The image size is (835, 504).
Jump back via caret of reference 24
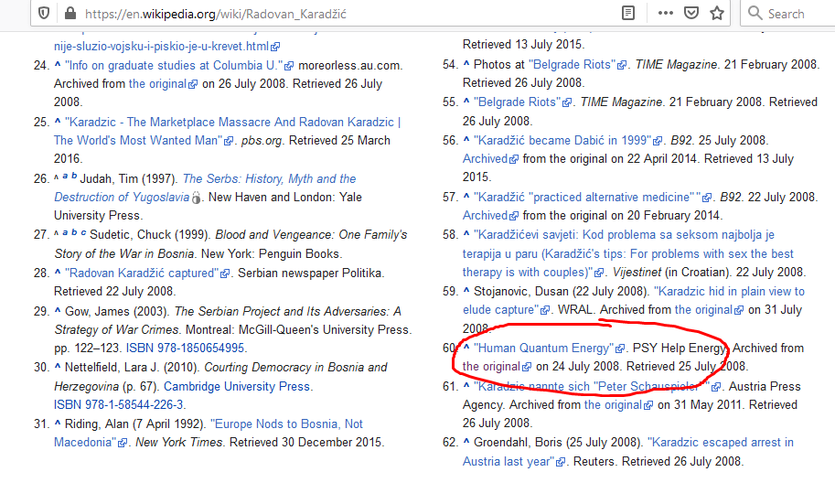coord(58,64)
